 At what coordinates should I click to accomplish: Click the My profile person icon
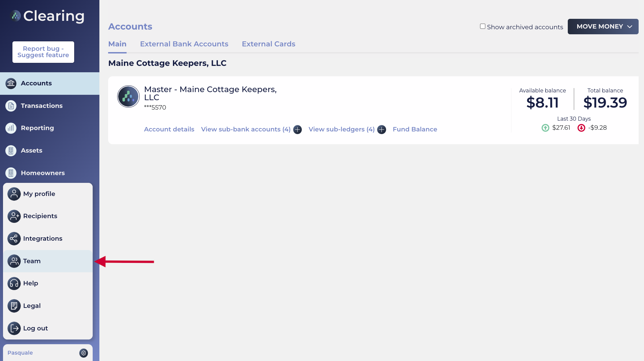click(x=14, y=194)
